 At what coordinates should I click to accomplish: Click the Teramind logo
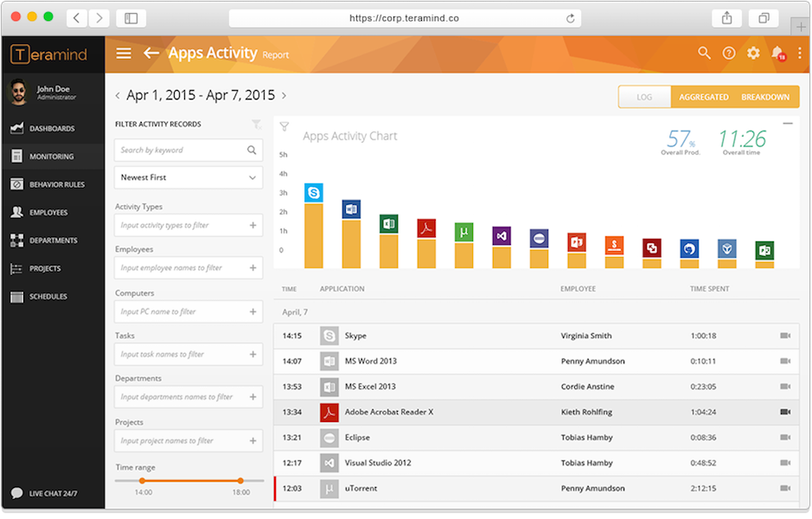tap(48, 54)
